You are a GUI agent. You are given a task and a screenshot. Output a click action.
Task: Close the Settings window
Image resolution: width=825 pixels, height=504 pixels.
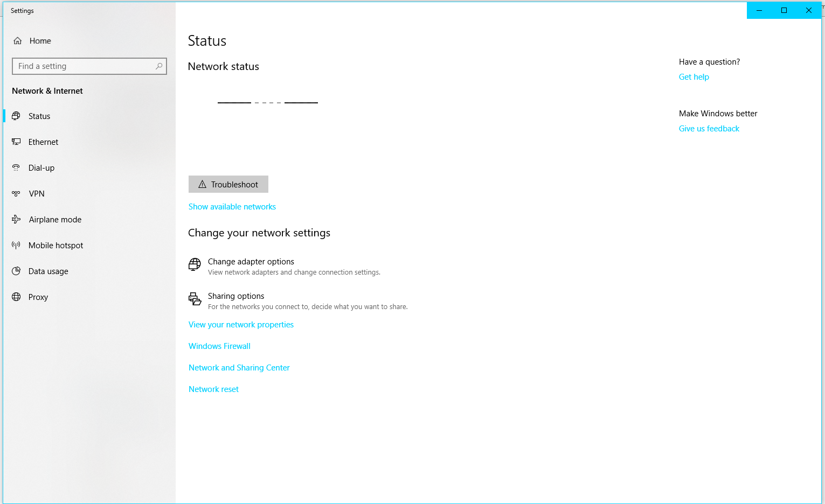pos(809,10)
